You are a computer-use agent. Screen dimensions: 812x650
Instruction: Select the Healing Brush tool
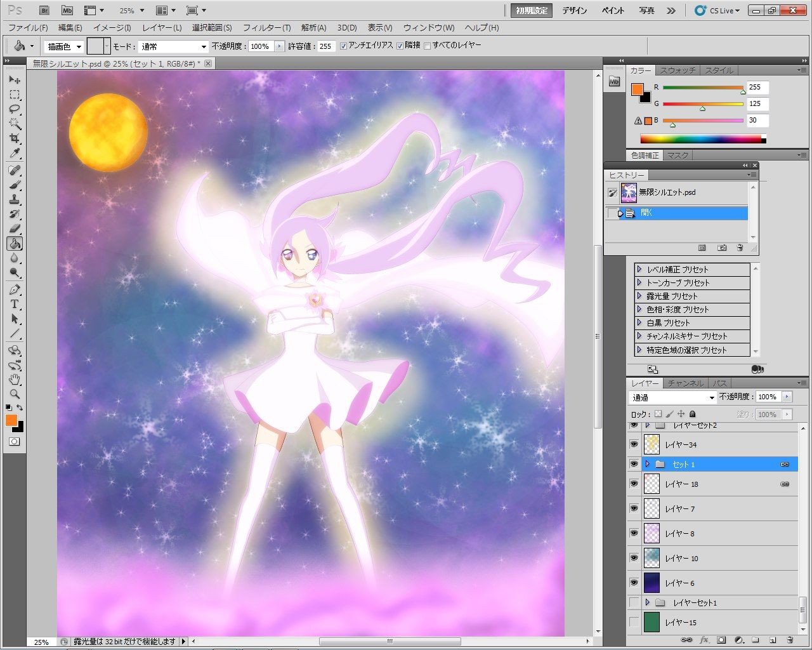point(15,170)
